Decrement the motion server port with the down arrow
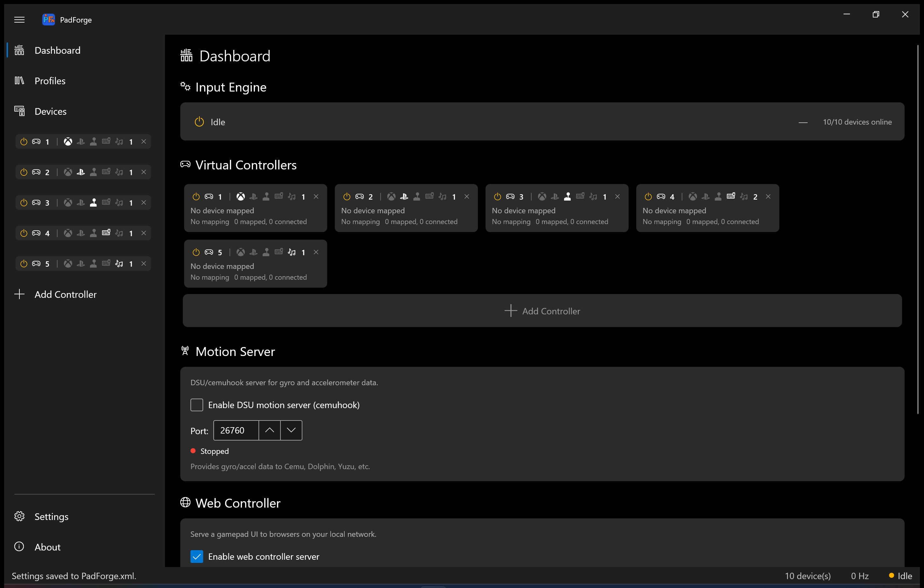Viewport: 924px width, 588px height. coord(291,430)
